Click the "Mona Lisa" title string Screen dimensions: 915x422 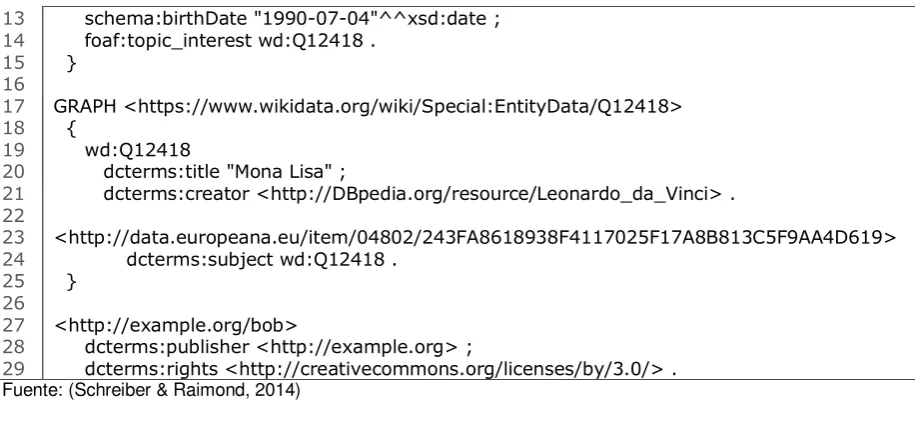coord(280,172)
